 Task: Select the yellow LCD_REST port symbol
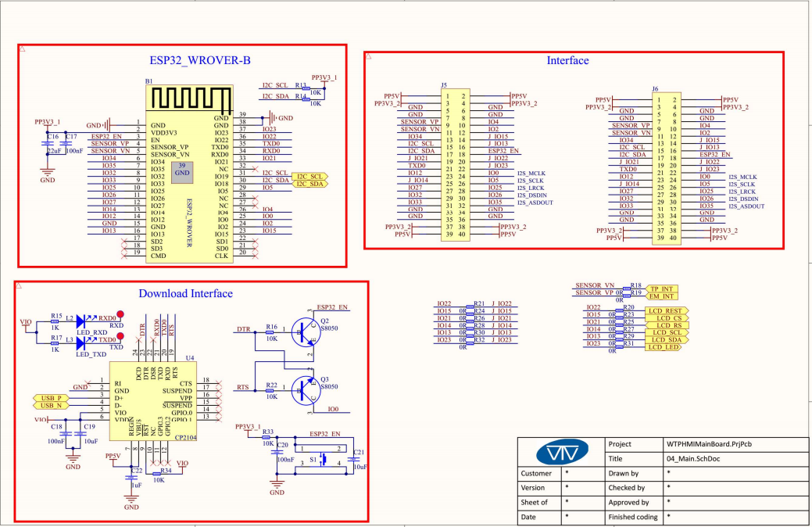(x=667, y=311)
